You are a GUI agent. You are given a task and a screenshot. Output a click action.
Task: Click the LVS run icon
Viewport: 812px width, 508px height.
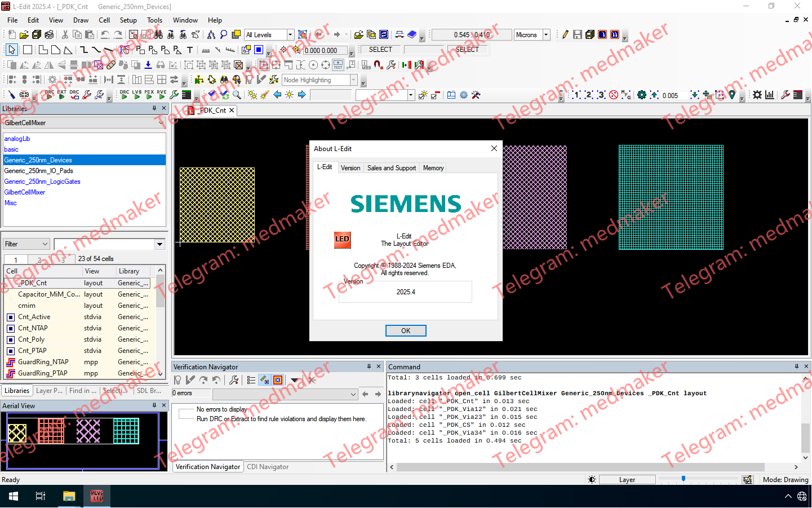pos(136,95)
